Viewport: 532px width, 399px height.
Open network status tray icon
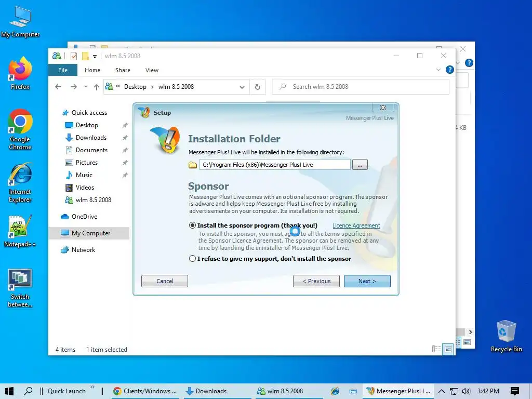pyautogui.click(x=454, y=391)
